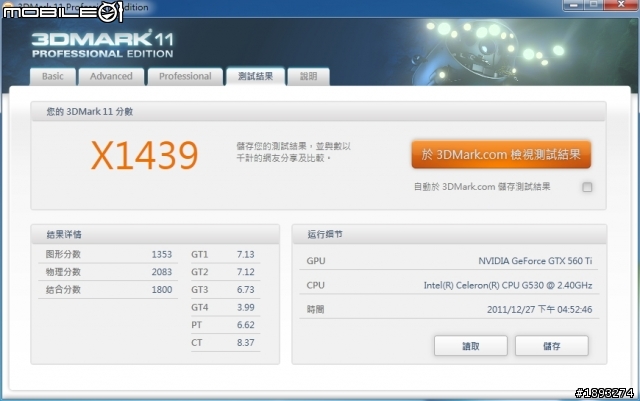Screen dimensions: 640x401
Task: Select the X1439 score text
Action: pos(144,155)
